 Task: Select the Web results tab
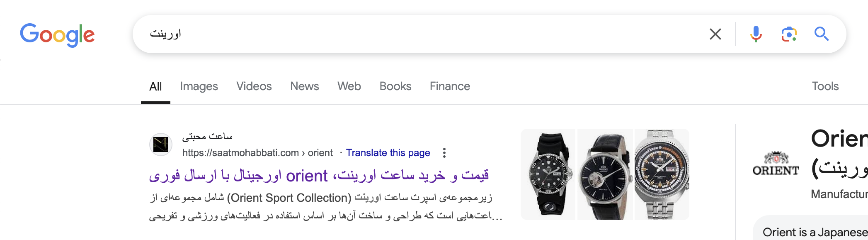coord(349,86)
